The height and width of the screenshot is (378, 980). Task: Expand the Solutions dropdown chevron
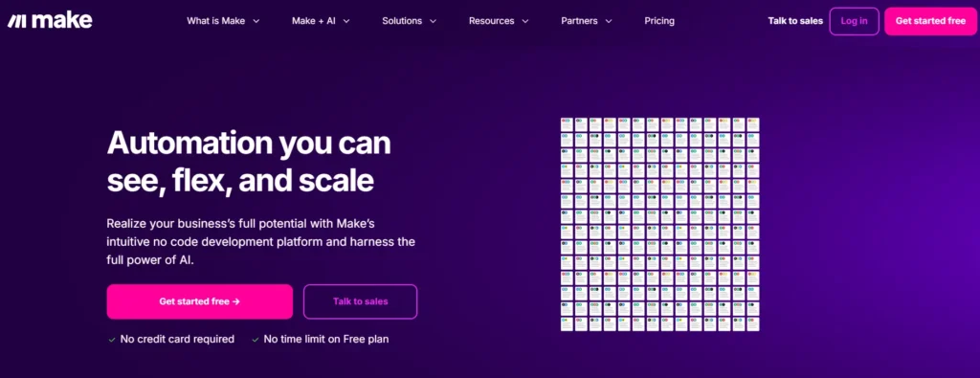pyautogui.click(x=433, y=21)
